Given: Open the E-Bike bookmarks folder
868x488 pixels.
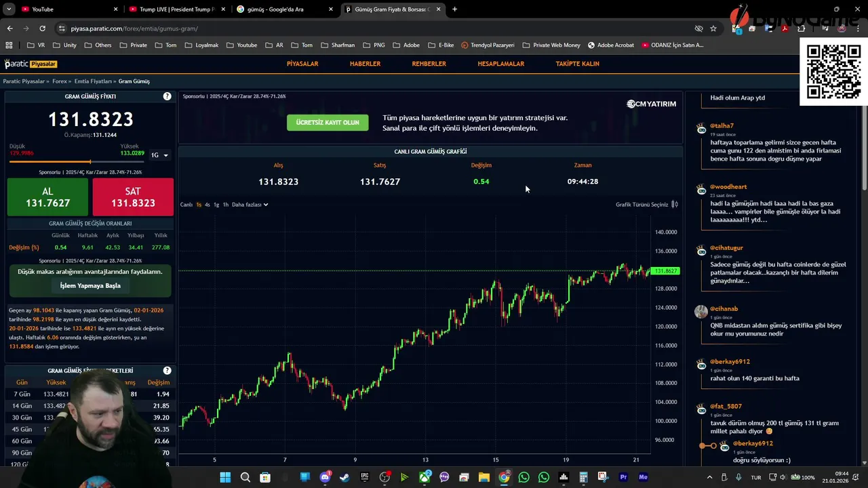Looking at the screenshot, I should pos(441,45).
